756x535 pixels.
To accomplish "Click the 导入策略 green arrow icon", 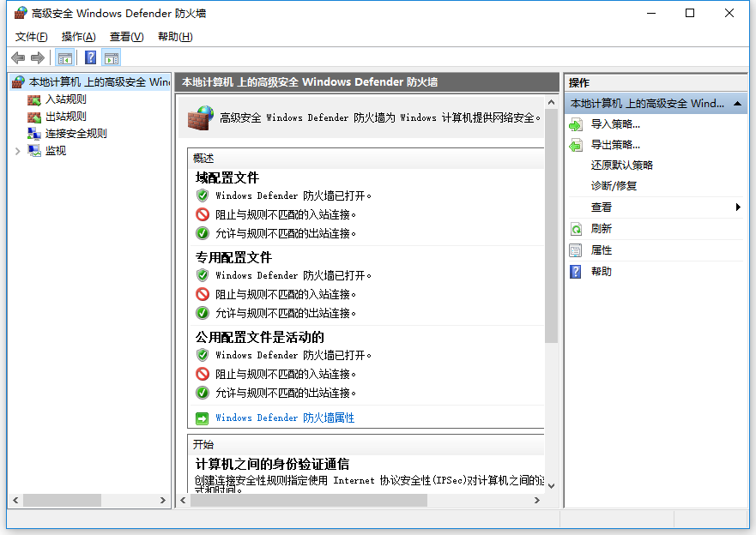I will (x=576, y=124).
